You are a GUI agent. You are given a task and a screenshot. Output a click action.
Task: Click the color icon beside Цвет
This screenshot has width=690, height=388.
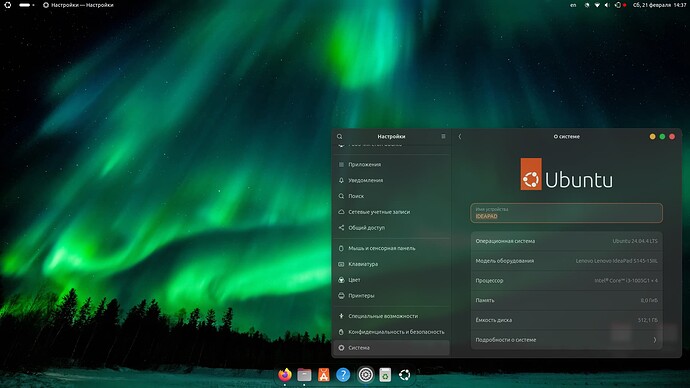341,280
